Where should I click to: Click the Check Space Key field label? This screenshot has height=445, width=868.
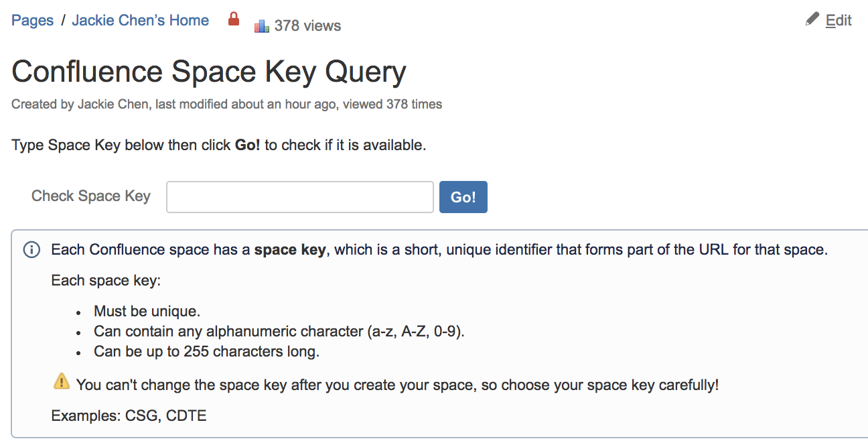click(91, 196)
